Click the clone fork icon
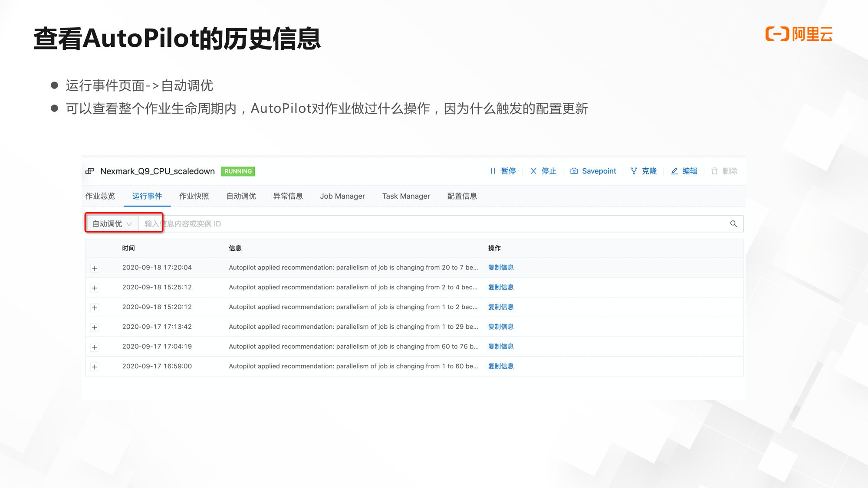The height and width of the screenshot is (488, 868). [x=634, y=171]
